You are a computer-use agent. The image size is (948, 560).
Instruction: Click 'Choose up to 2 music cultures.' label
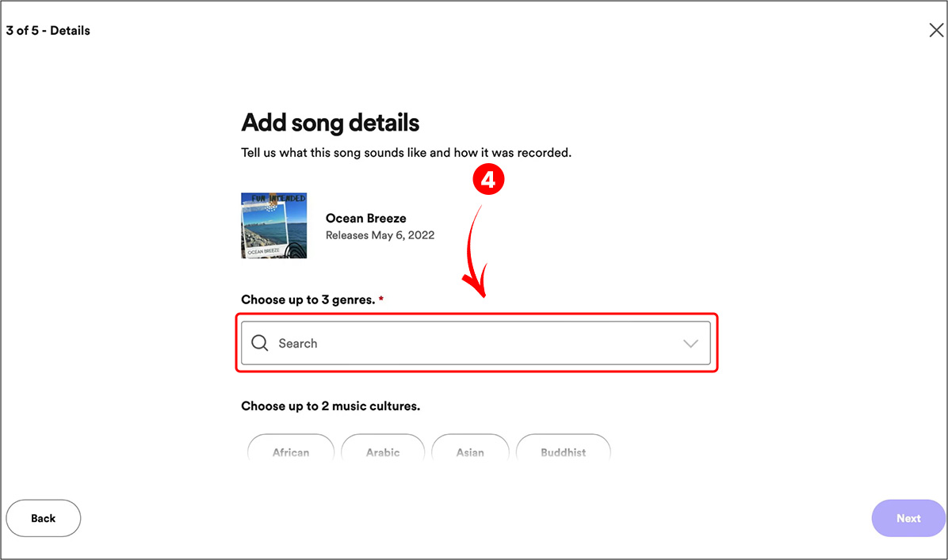point(331,406)
